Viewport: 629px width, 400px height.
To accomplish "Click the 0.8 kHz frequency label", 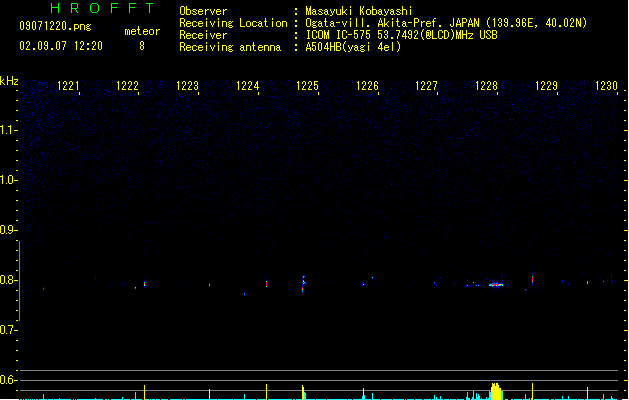I will coord(8,280).
